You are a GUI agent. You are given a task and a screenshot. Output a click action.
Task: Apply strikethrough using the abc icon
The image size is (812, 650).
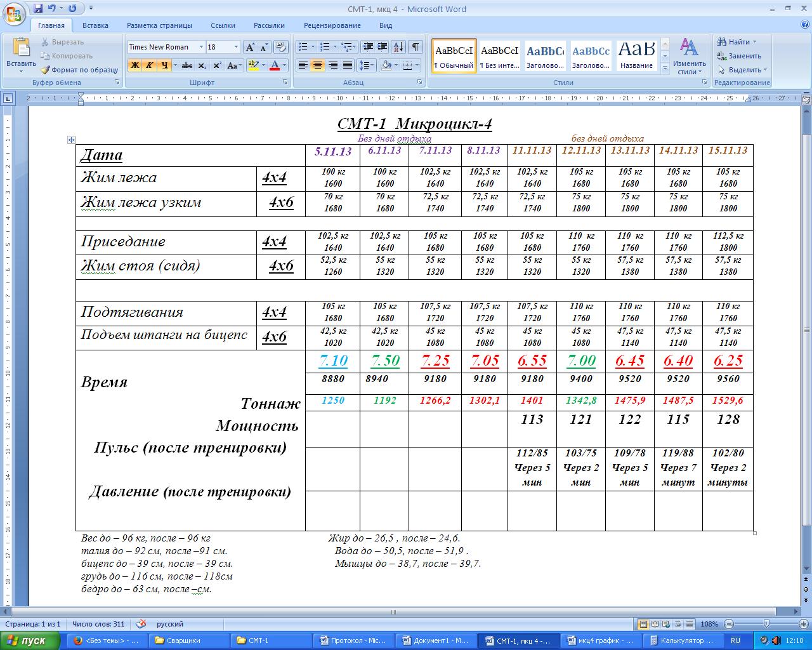(187, 65)
